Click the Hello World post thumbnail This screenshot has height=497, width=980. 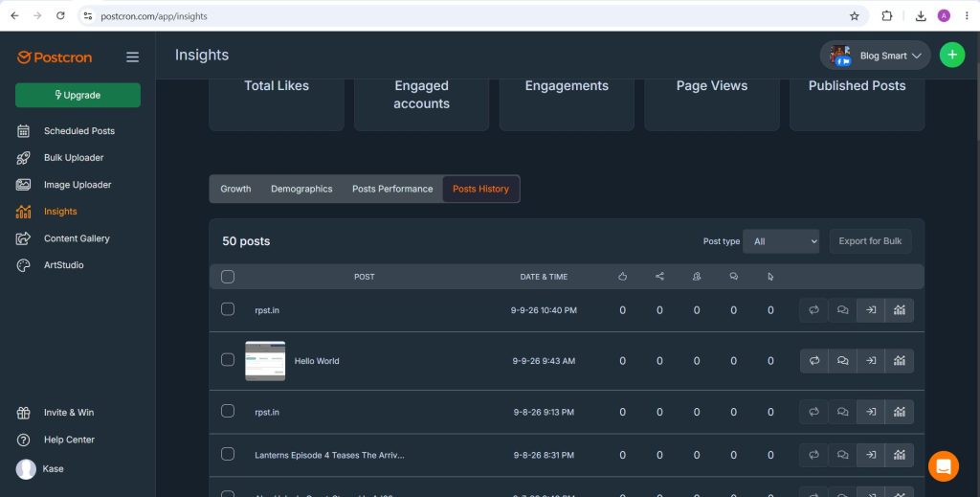(x=265, y=361)
